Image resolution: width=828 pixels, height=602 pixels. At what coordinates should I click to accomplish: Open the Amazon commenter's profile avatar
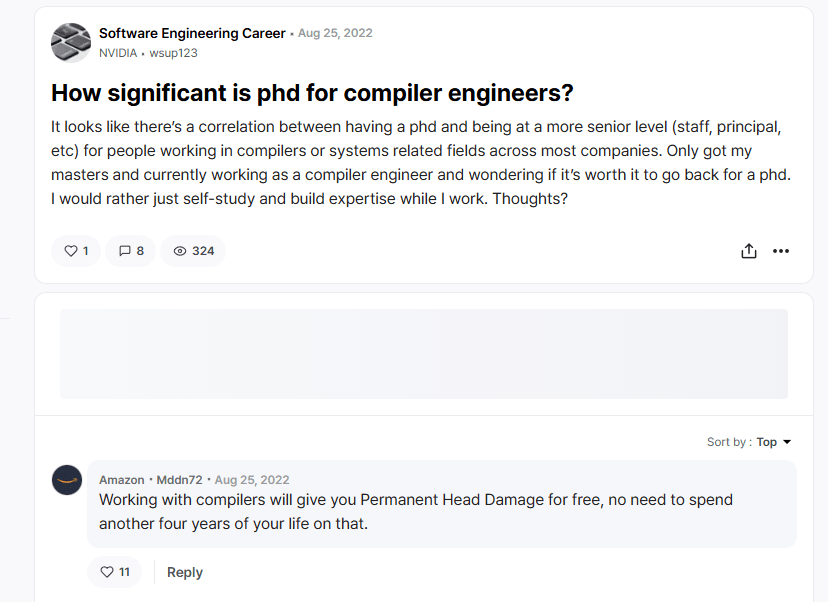click(66, 479)
